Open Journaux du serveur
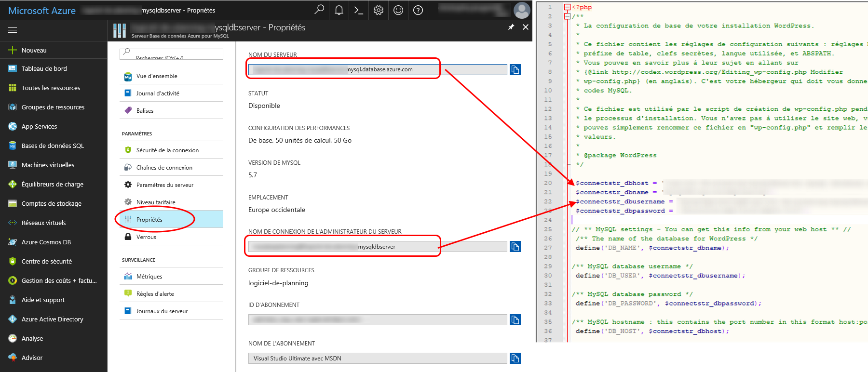Viewport: 868px width, 372px height. [x=171, y=311]
